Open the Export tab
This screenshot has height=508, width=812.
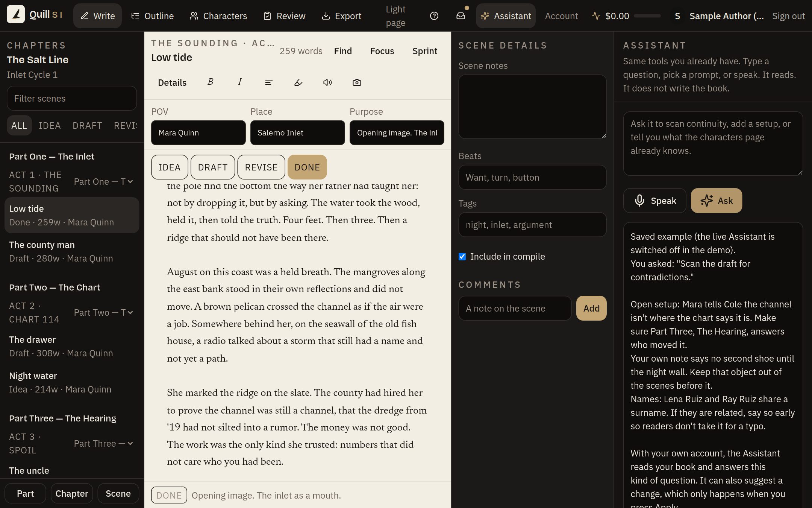pos(341,16)
